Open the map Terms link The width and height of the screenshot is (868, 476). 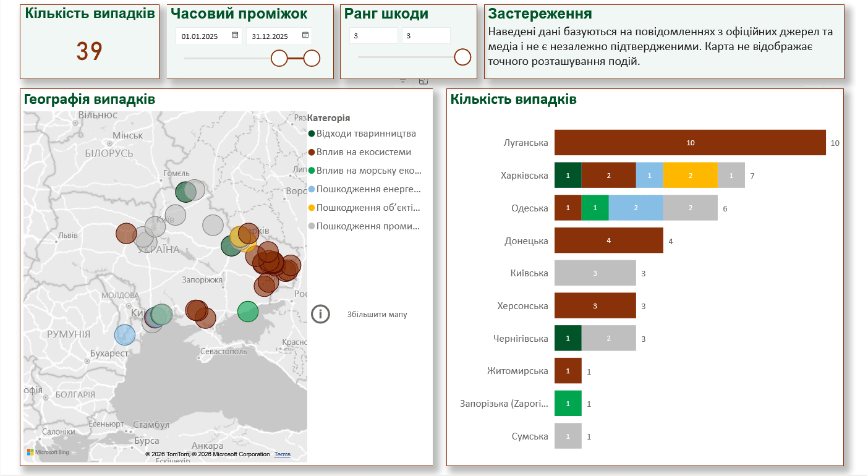[x=282, y=454]
